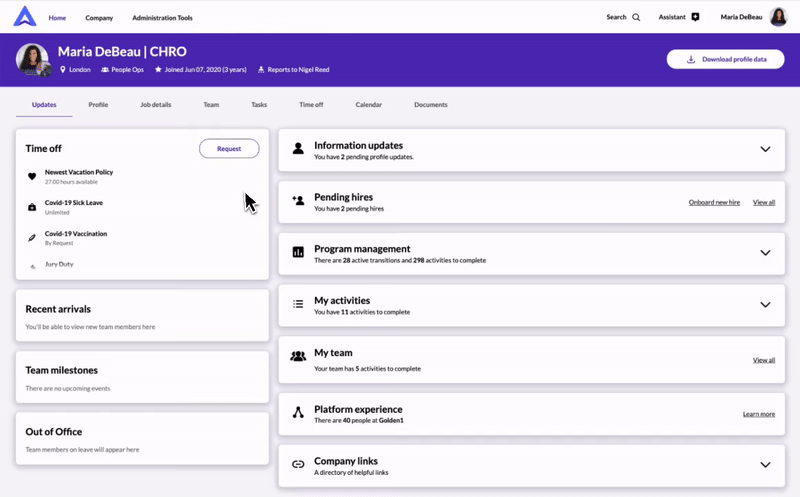Click the Company links chain icon
800x497 pixels.
click(x=298, y=464)
